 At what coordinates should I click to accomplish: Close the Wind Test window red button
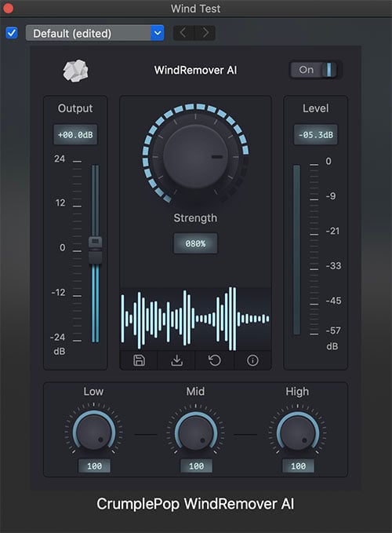[x=8, y=8]
